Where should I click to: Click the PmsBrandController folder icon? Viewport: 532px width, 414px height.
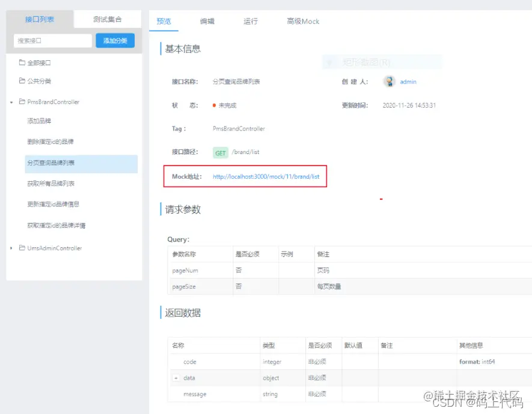point(22,102)
